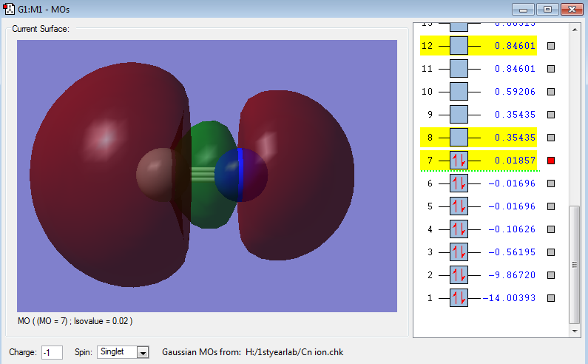Click the scrollbar down arrow in orbital list
This screenshot has width=588, height=364.
point(575,329)
